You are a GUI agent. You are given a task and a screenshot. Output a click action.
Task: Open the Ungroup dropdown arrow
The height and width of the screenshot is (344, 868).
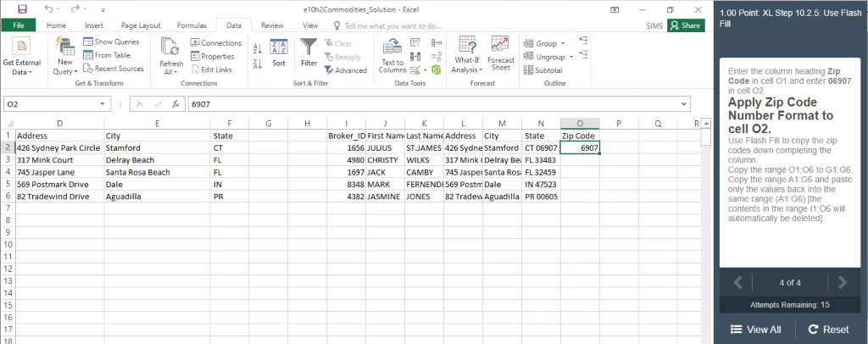[570, 57]
